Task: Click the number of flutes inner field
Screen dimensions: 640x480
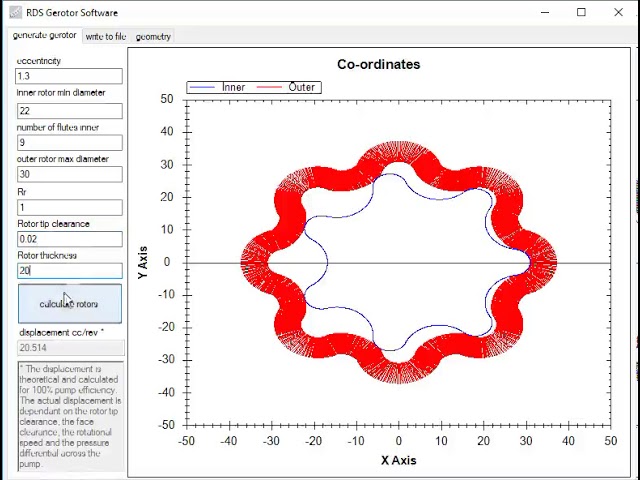Action: 70,142
